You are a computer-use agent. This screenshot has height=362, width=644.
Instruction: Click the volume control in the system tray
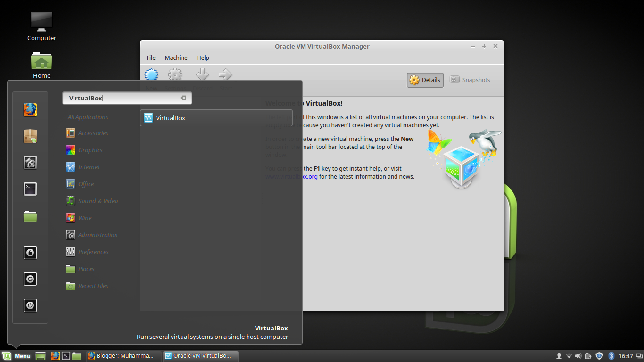[578, 356]
